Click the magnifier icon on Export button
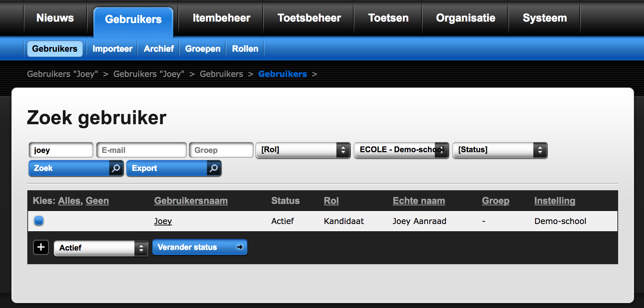The image size is (644, 308). pos(214,168)
